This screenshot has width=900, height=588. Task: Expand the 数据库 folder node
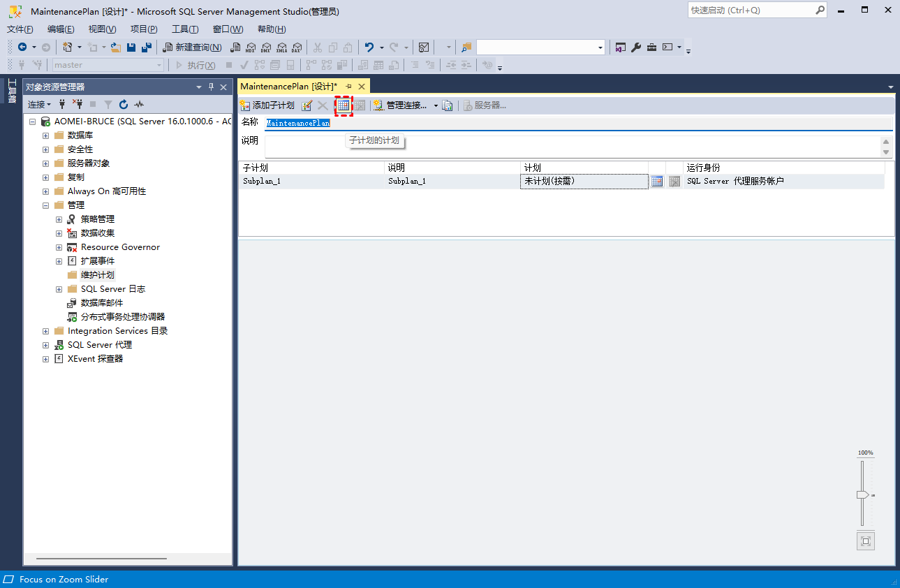click(x=45, y=135)
